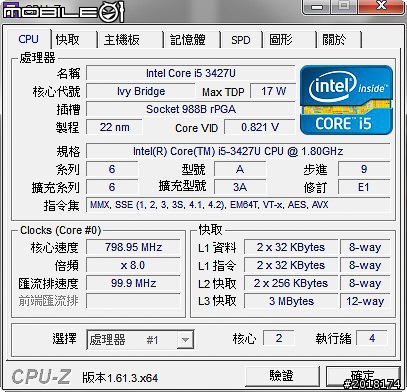Click the 0.821 V Core VID value
Viewport: 407px width, 392px height.
point(260,127)
